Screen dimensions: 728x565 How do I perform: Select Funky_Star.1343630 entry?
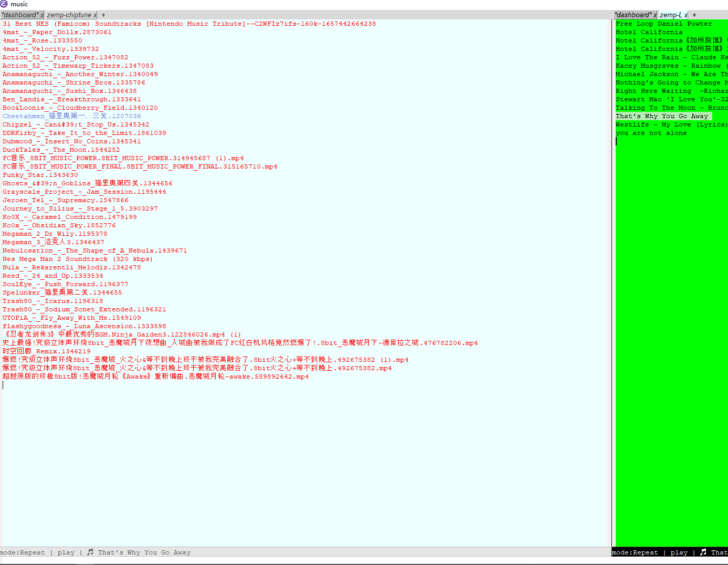click(40, 175)
